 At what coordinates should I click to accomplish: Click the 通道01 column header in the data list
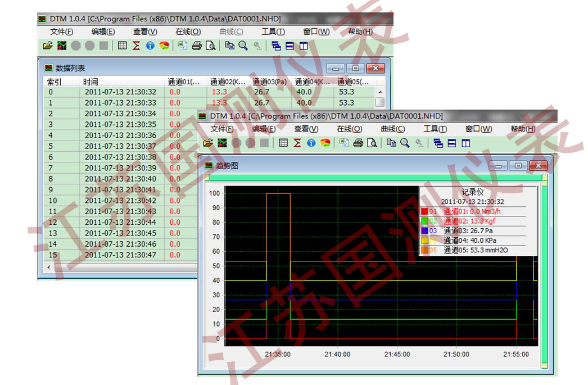(x=186, y=81)
